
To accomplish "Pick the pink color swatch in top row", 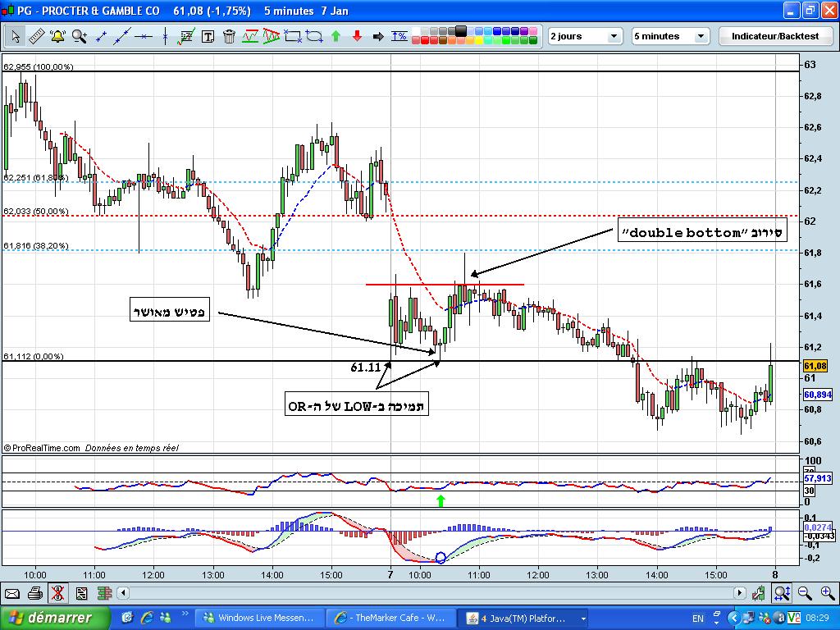I will click(x=533, y=31).
